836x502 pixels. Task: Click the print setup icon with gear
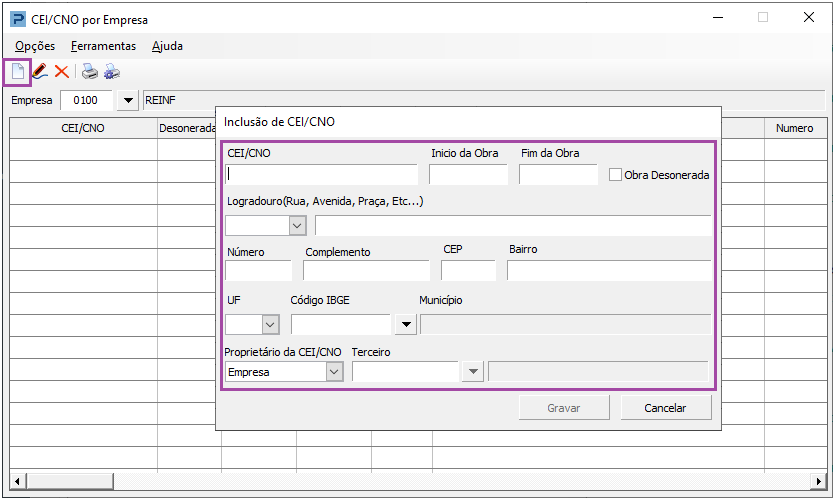[x=112, y=72]
